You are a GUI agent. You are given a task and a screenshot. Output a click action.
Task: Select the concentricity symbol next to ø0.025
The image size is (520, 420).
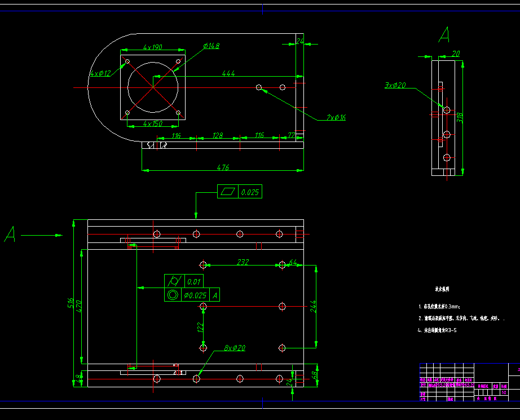[x=173, y=295]
